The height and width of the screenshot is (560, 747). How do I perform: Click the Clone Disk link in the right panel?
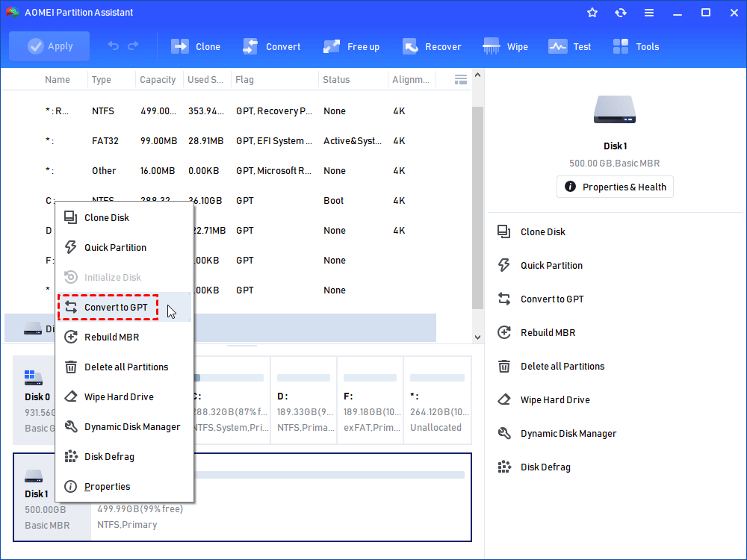(x=542, y=232)
